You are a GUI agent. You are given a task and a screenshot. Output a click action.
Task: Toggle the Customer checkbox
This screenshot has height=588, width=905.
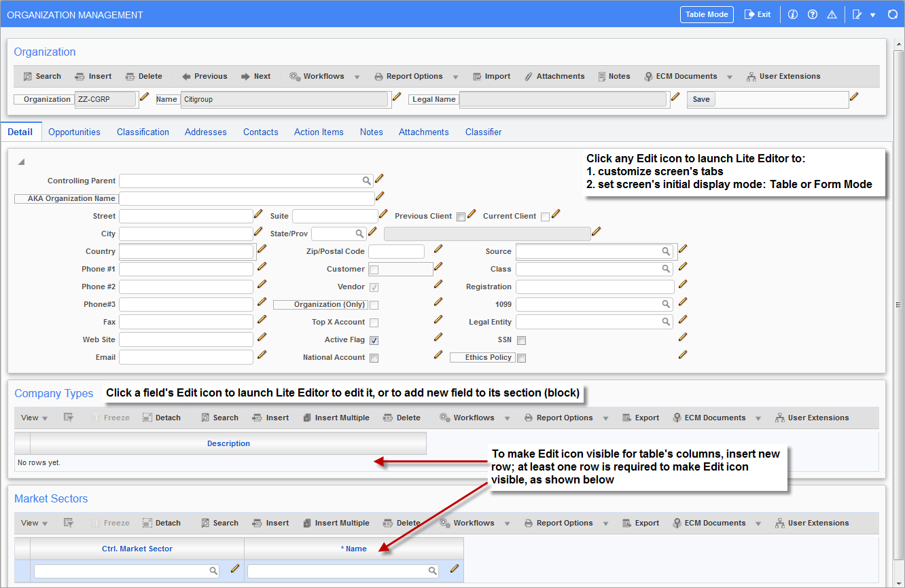[x=374, y=270]
